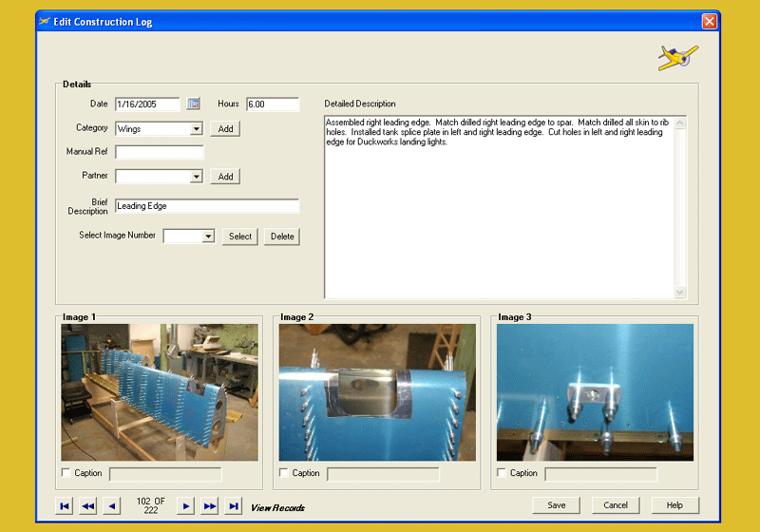
Task: Click the Image 1 wing assembly thumbnail
Action: click(160, 392)
